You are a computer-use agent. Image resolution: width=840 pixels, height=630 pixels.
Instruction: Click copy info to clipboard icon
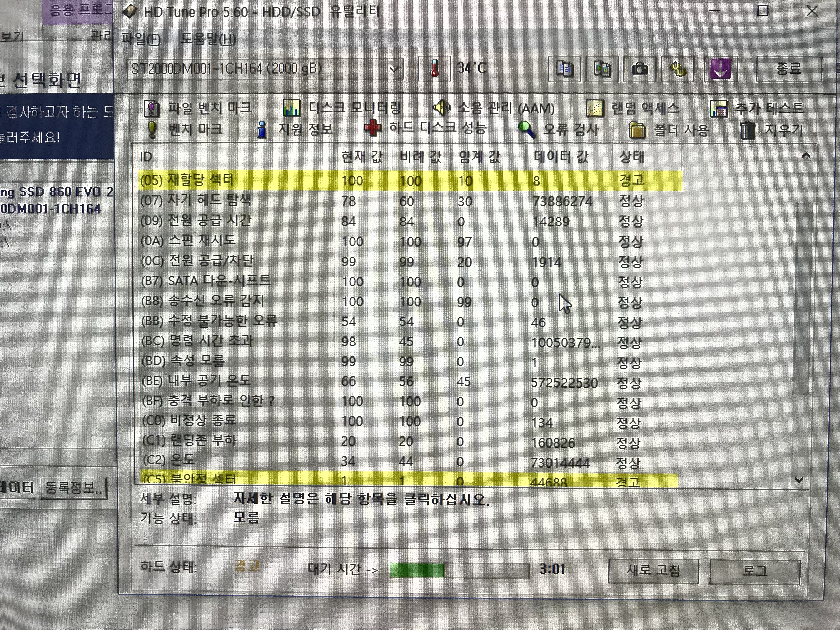coord(564,69)
